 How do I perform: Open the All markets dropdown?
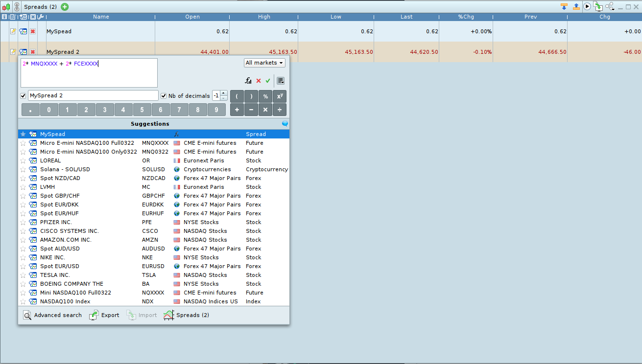click(264, 63)
